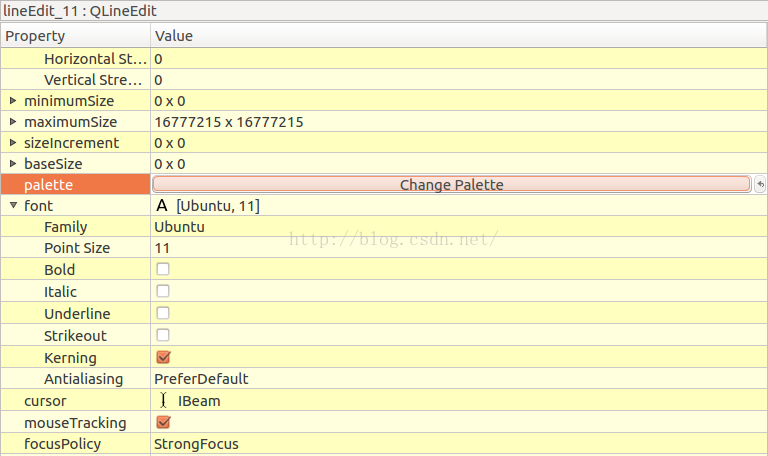Screen dimensions: 768x456
Task: Open the Antialiasing PreferDefault value
Action: 201,379
